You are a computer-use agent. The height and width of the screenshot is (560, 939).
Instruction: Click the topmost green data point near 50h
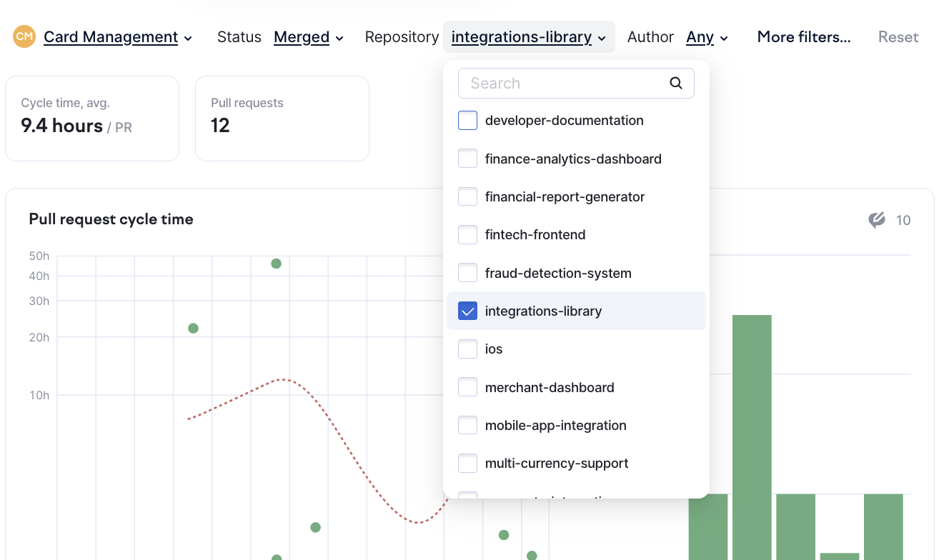tap(276, 264)
